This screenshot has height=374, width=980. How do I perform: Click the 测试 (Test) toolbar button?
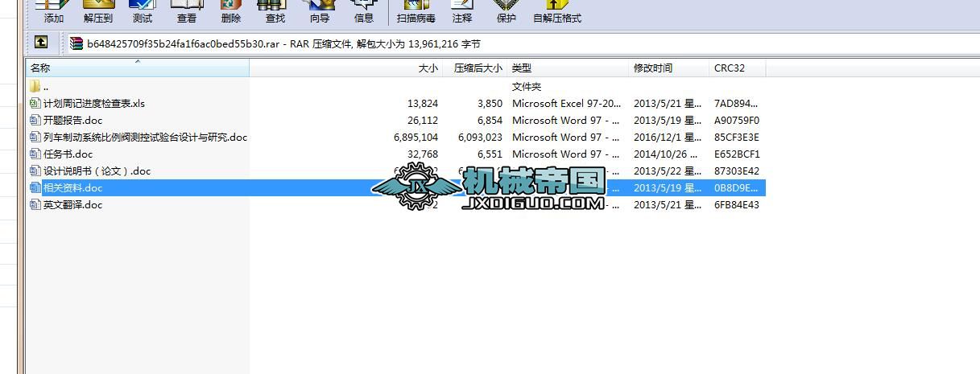143,11
